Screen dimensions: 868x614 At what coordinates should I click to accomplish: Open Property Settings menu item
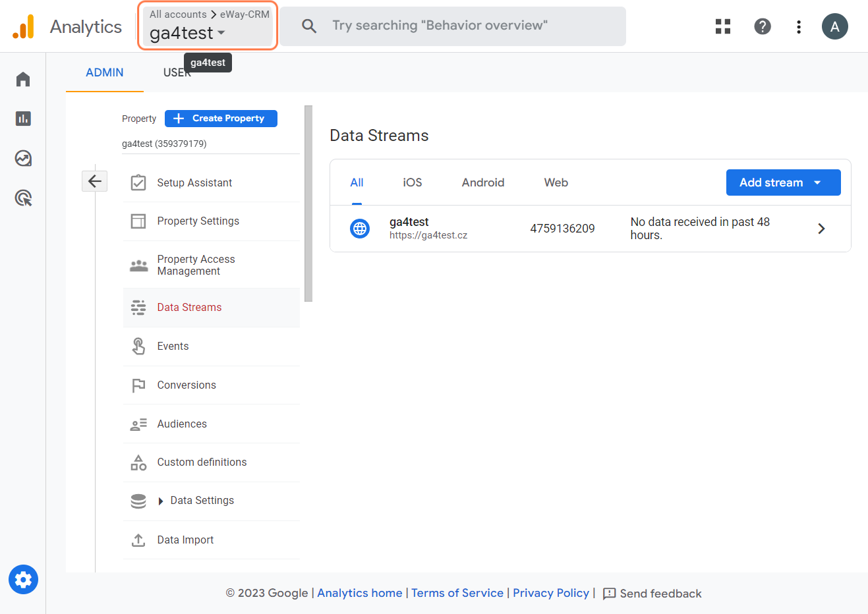coord(212,221)
